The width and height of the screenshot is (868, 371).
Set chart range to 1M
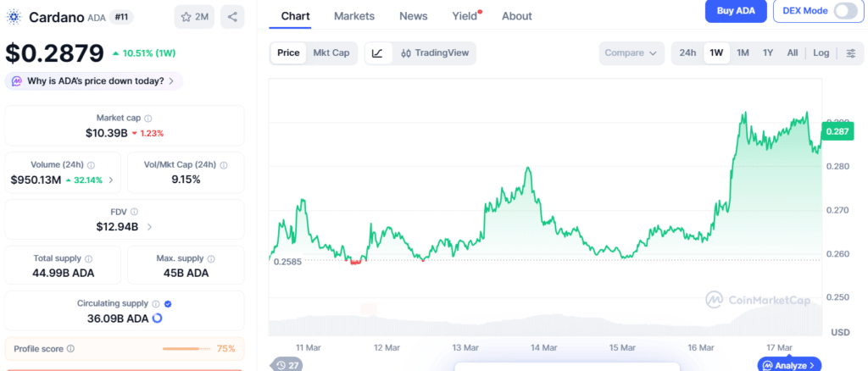click(x=743, y=53)
